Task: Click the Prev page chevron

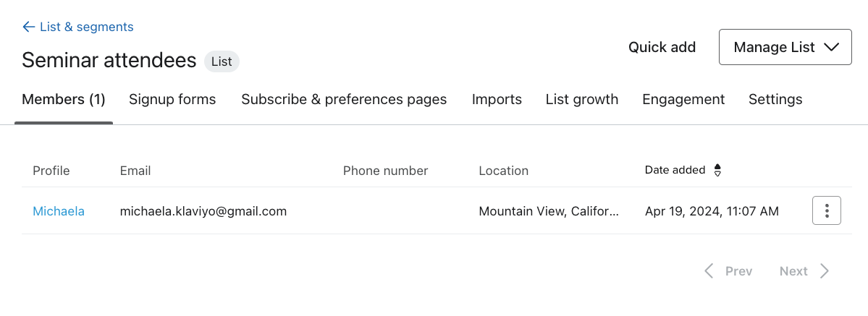Action: (709, 271)
